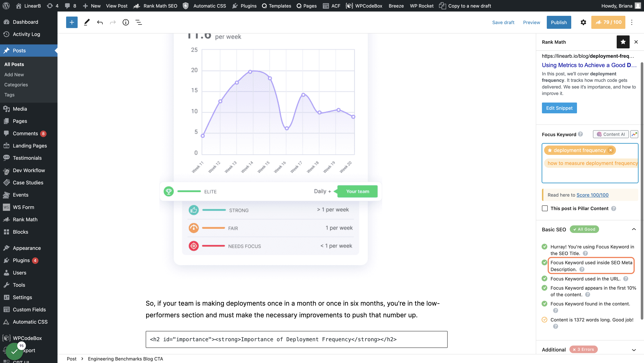
Task: Collapse the Basic SEO section
Action: (x=634, y=229)
